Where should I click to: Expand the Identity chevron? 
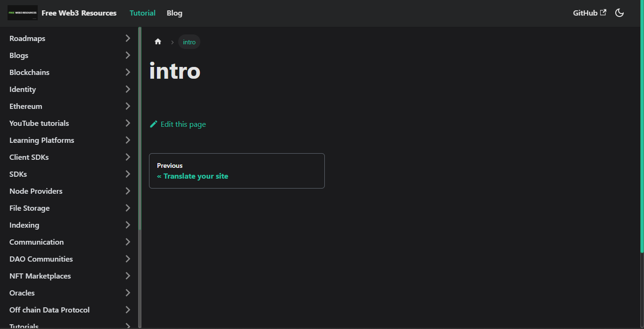tap(128, 89)
